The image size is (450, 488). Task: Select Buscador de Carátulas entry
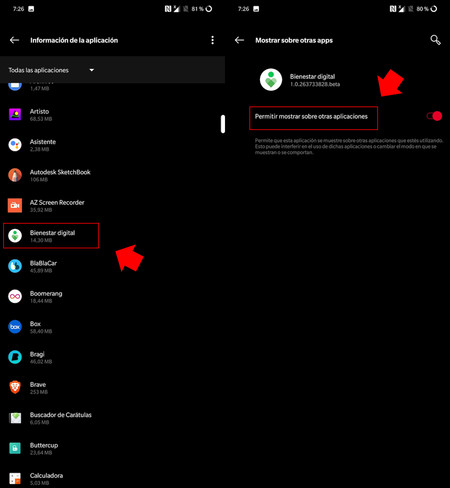point(112,418)
